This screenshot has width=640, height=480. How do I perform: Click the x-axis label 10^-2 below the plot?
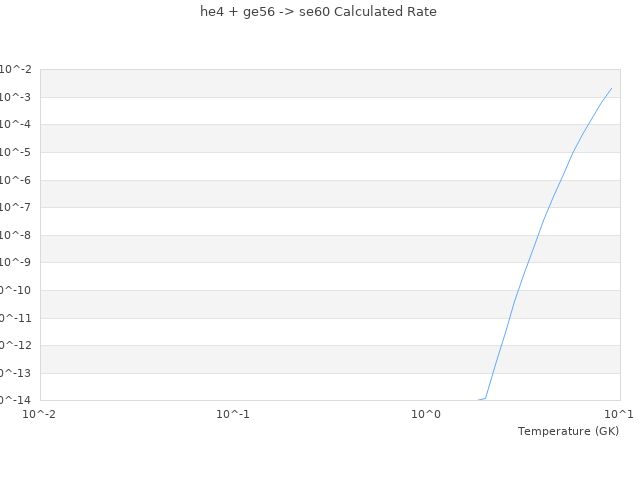click(40, 414)
